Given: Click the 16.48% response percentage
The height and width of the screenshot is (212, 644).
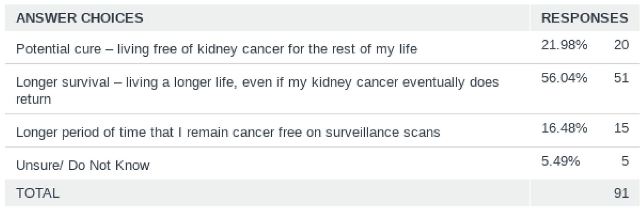Looking at the screenshot, I should coord(564,128).
